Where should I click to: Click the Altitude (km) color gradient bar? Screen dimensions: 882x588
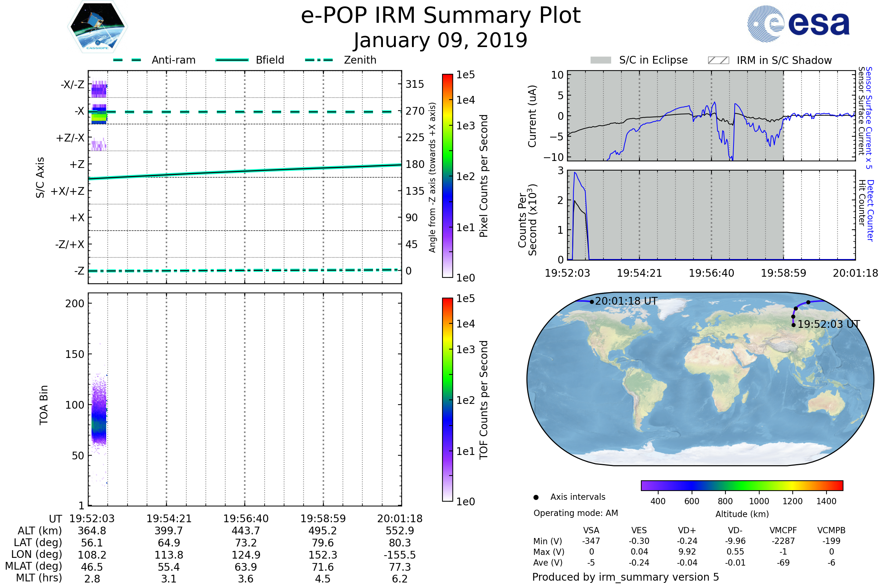click(x=742, y=485)
